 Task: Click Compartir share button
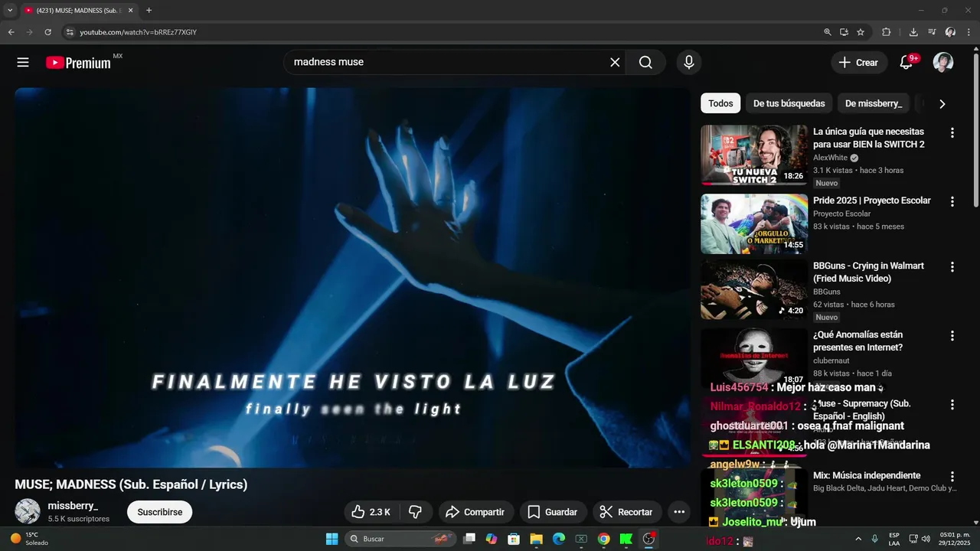[475, 512]
